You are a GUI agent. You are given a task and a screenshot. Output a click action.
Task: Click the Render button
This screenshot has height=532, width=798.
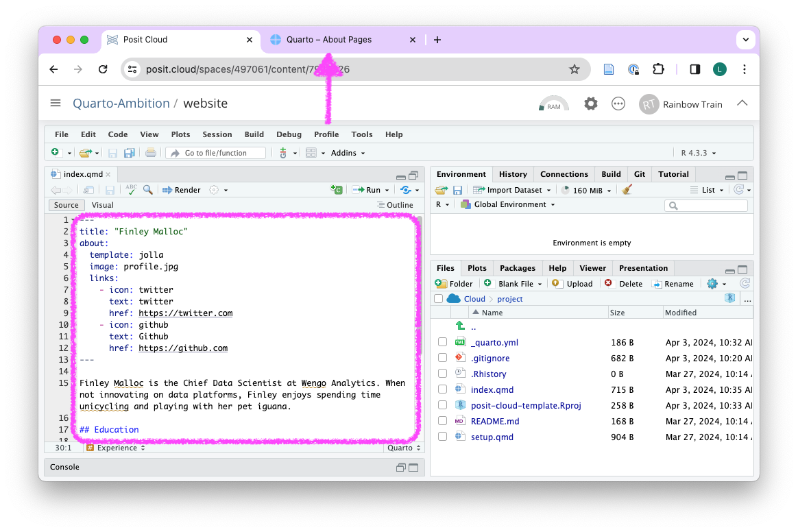182,190
